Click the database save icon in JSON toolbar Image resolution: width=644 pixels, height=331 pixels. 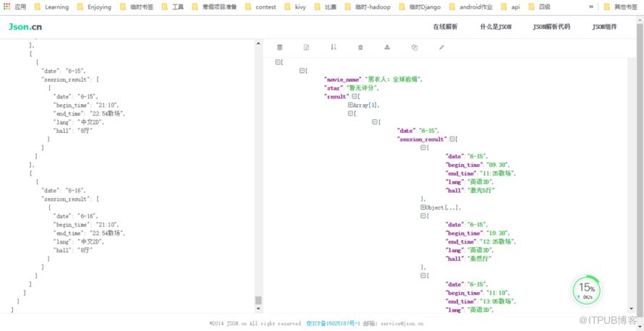[280, 48]
